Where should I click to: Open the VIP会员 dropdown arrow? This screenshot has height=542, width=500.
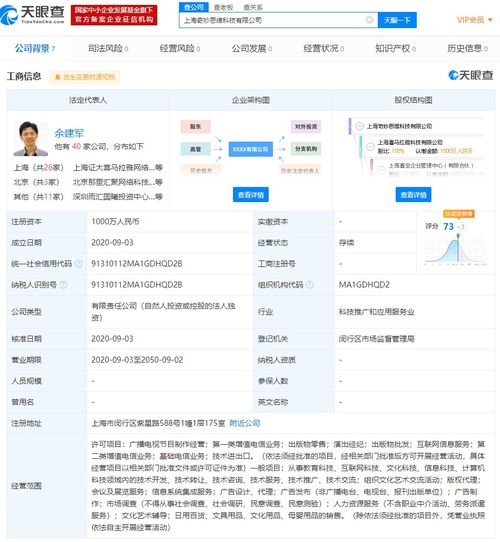click(x=490, y=20)
